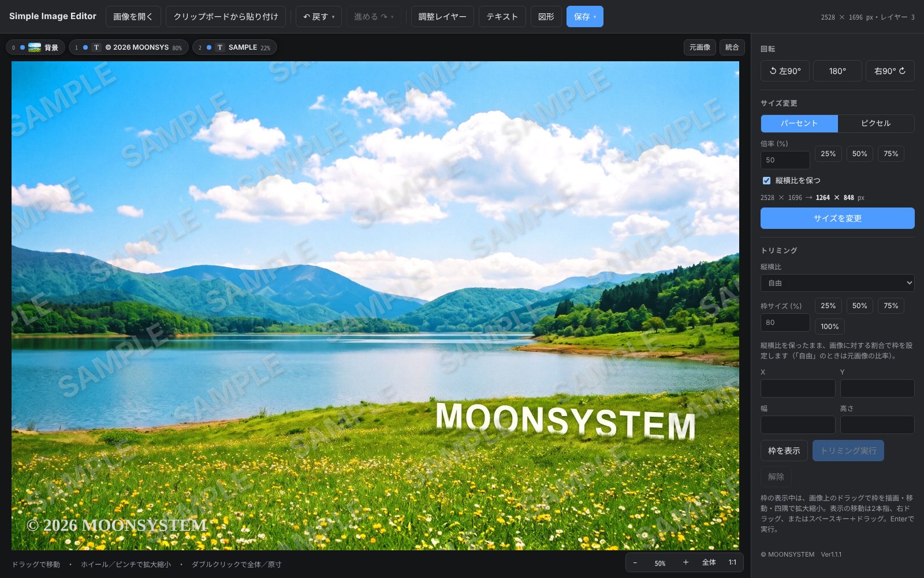Screen dimensions: 924x578
Task: Set crop frame size to 100%
Action: [x=830, y=327]
